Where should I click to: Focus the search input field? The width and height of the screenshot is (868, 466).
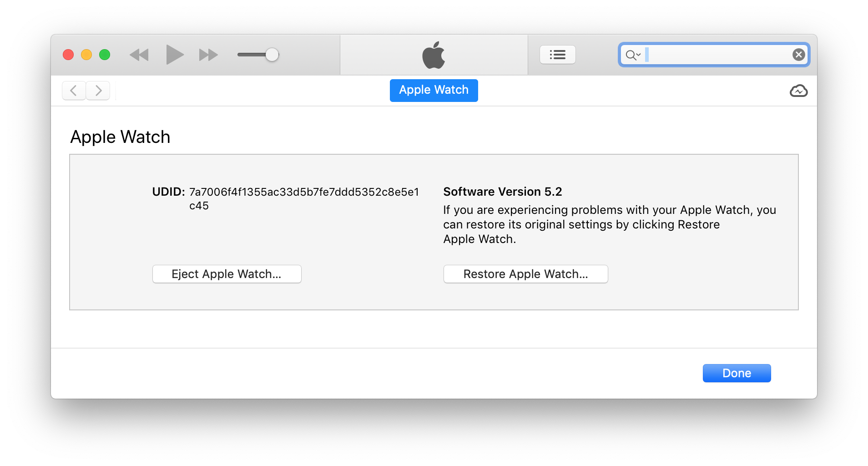pyautogui.click(x=714, y=55)
